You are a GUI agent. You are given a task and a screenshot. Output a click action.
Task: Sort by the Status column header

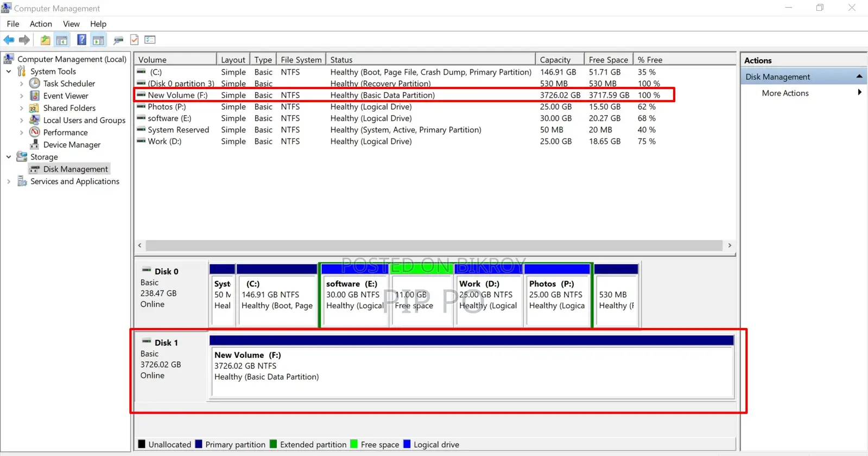tap(431, 60)
